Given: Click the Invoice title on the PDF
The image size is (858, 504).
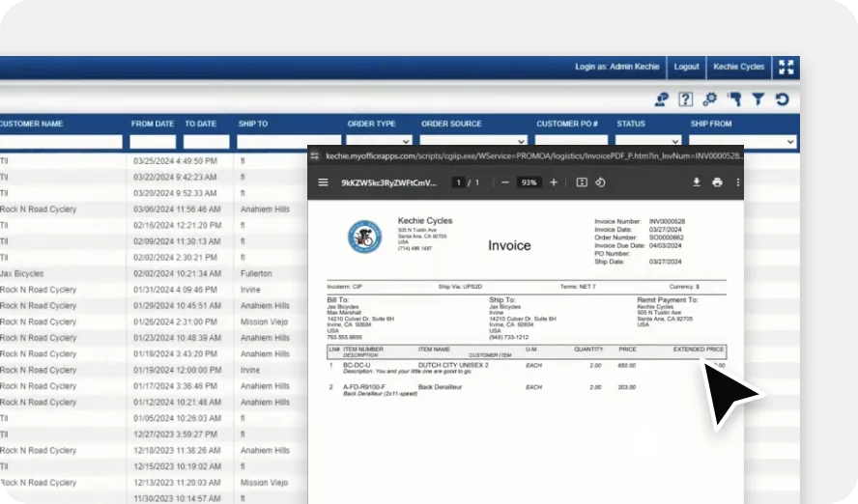Looking at the screenshot, I should [509, 245].
